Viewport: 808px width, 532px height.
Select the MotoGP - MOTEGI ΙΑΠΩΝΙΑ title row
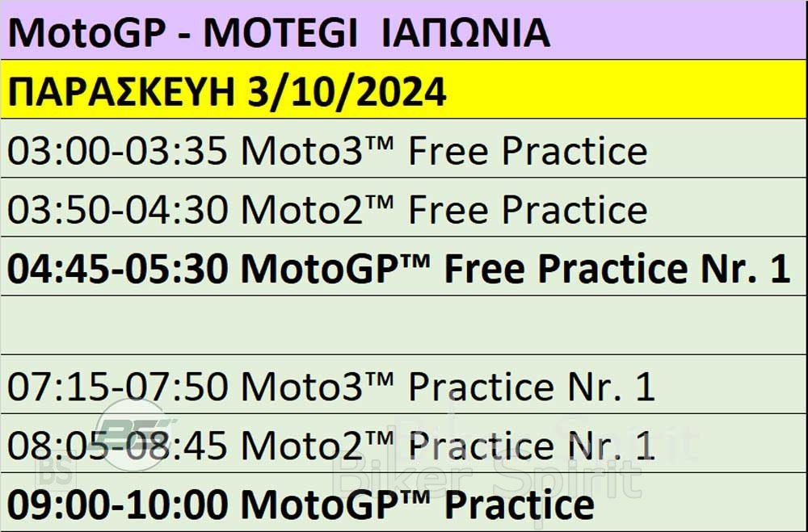click(403, 30)
